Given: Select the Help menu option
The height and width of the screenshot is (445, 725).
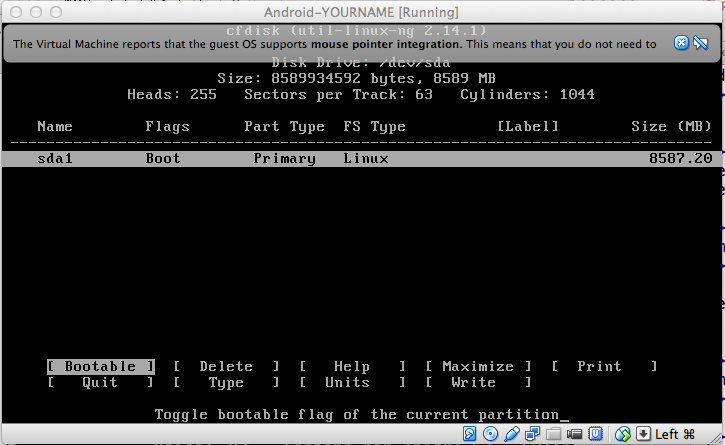Looking at the screenshot, I should (x=352, y=366).
